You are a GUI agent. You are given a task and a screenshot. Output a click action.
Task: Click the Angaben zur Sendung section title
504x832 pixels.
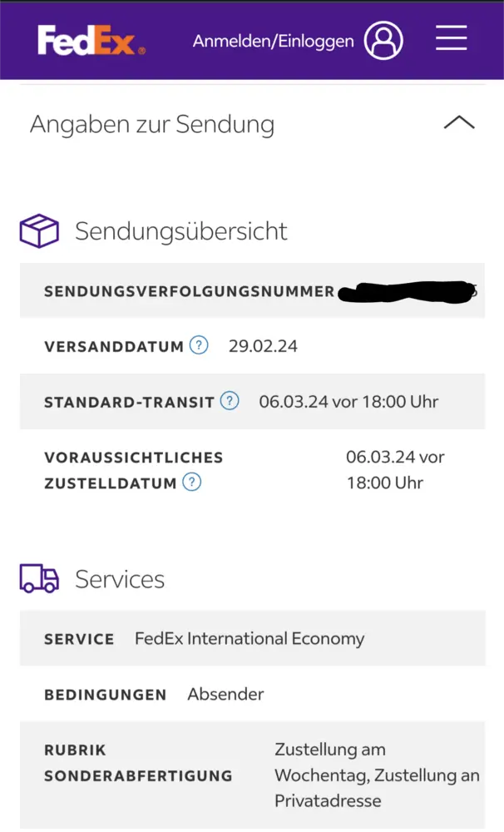[152, 125]
